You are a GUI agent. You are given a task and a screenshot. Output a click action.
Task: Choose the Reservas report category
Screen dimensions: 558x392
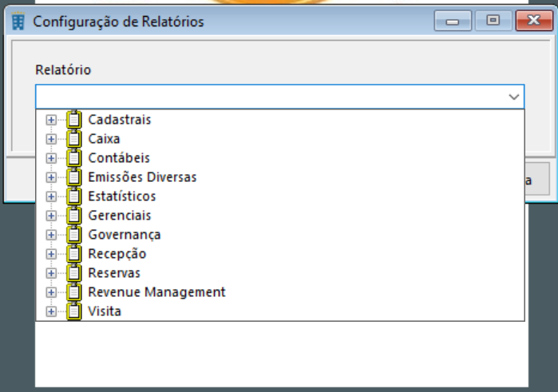114,273
